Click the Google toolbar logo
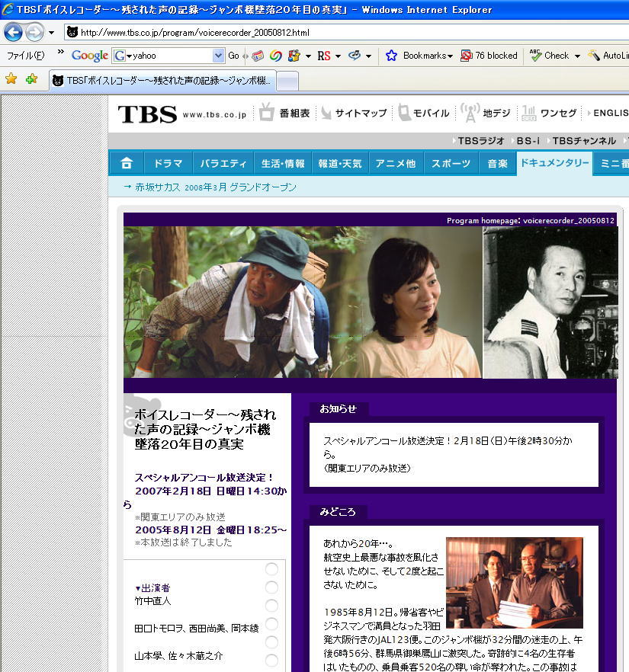This screenshot has width=629, height=672. pyautogui.click(x=90, y=56)
